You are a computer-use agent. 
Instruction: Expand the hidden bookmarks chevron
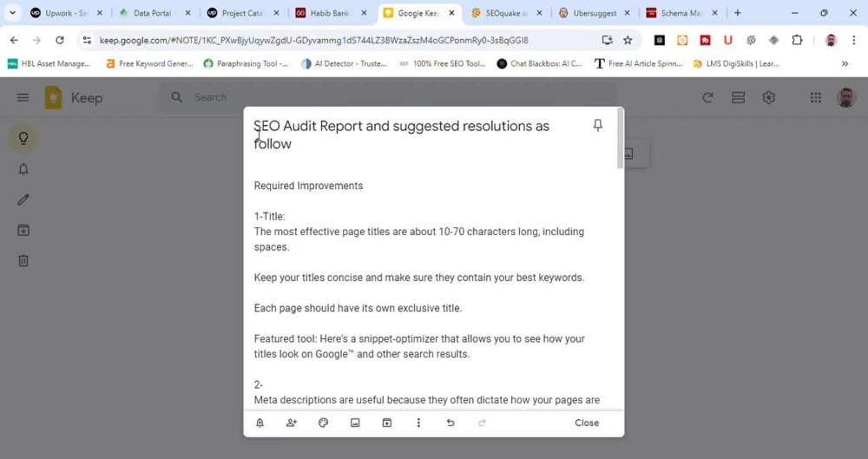(x=845, y=63)
